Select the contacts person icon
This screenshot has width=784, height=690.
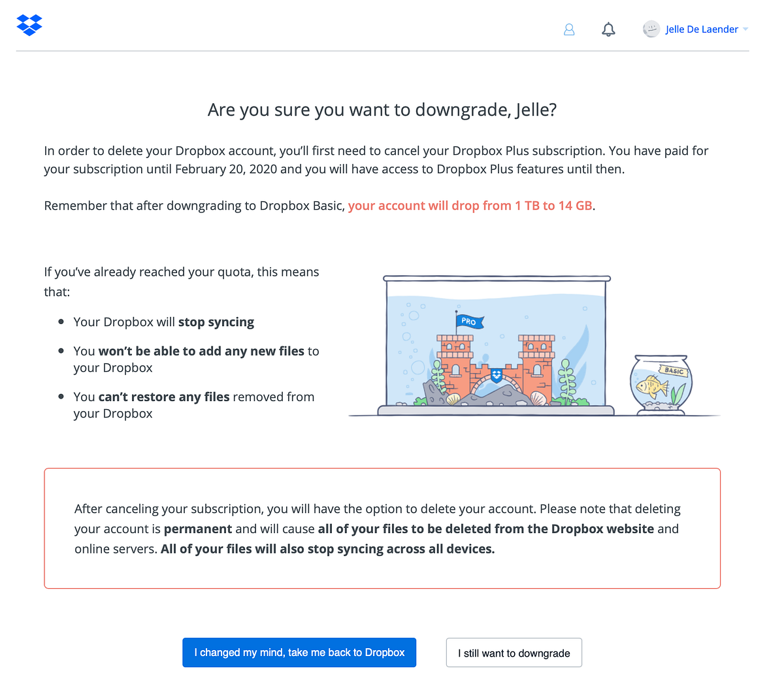pyautogui.click(x=569, y=29)
